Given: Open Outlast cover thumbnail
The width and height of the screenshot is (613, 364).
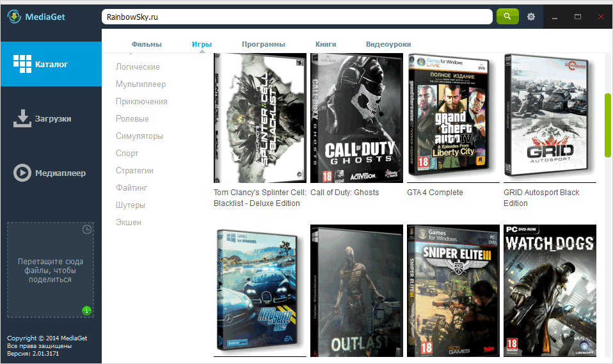Looking at the screenshot, I should [x=356, y=290].
